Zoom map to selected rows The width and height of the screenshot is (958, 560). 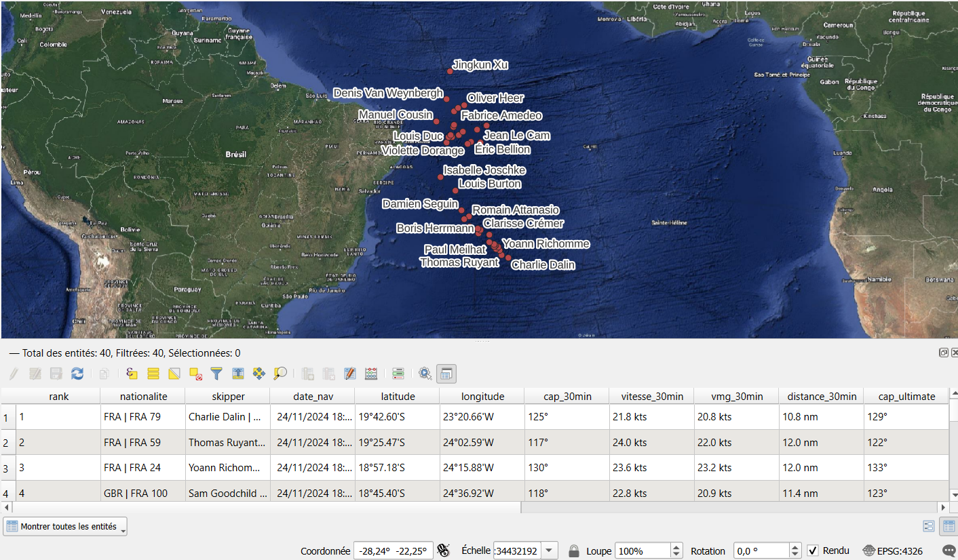pyautogui.click(x=280, y=374)
